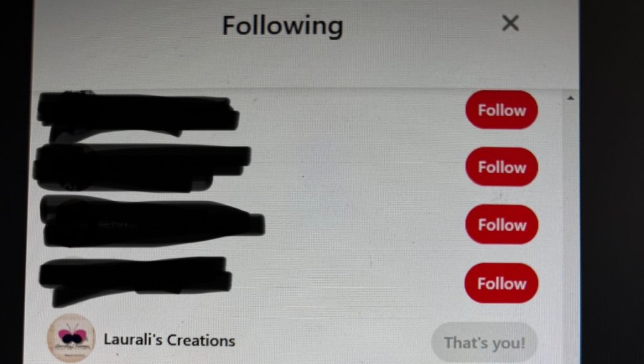This screenshot has width=644, height=364.
Task: Follow the fourth blacked-out account
Action: (x=501, y=283)
